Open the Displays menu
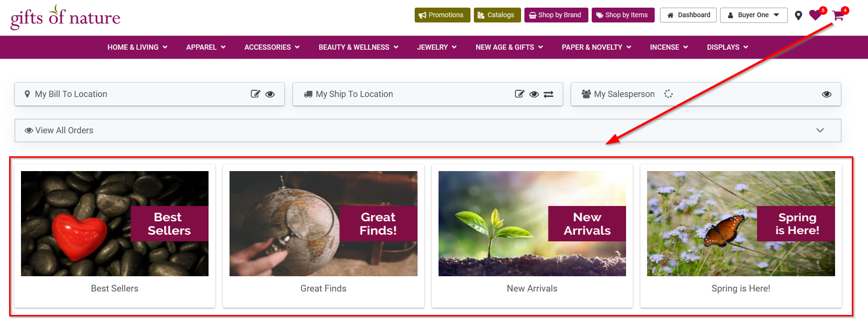This screenshot has width=868, height=335. tap(728, 47)
